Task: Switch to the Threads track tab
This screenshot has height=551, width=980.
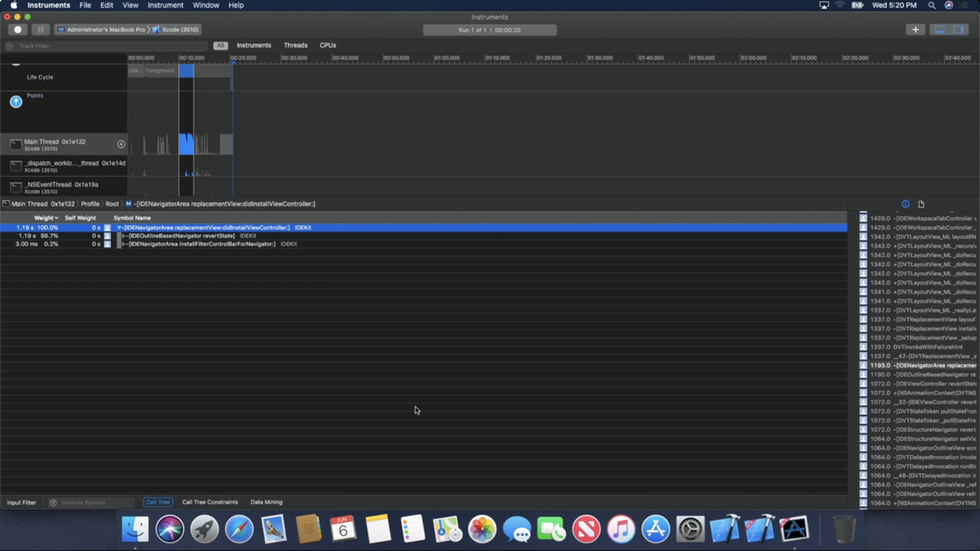Action: click(x=296, y=45)
